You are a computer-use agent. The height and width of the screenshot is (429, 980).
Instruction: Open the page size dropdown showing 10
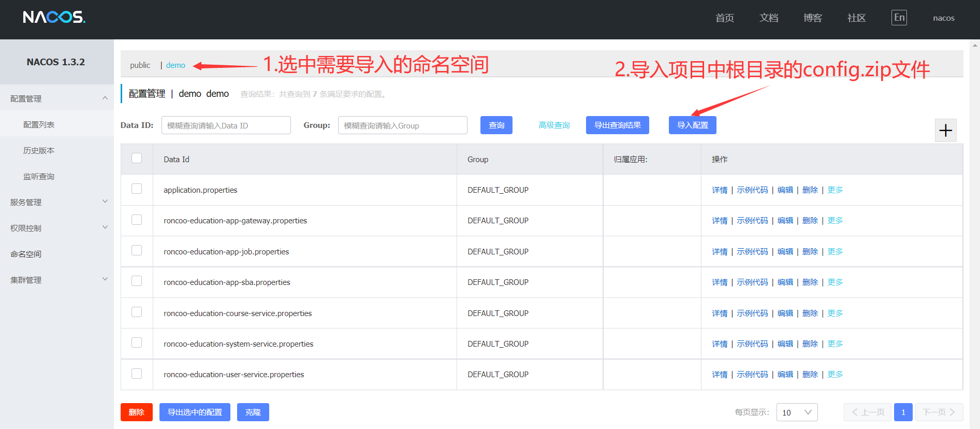pyautogui.click(x=797, y=412)
